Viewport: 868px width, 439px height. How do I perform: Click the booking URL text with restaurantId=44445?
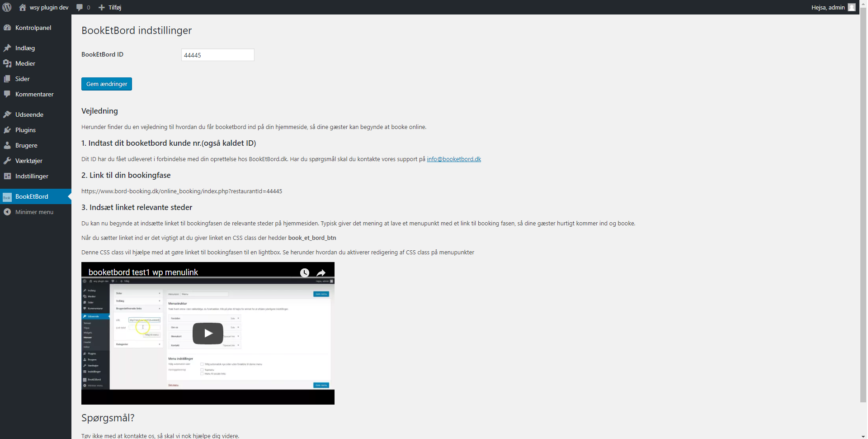pyautogui.click(x=182, y=191)
